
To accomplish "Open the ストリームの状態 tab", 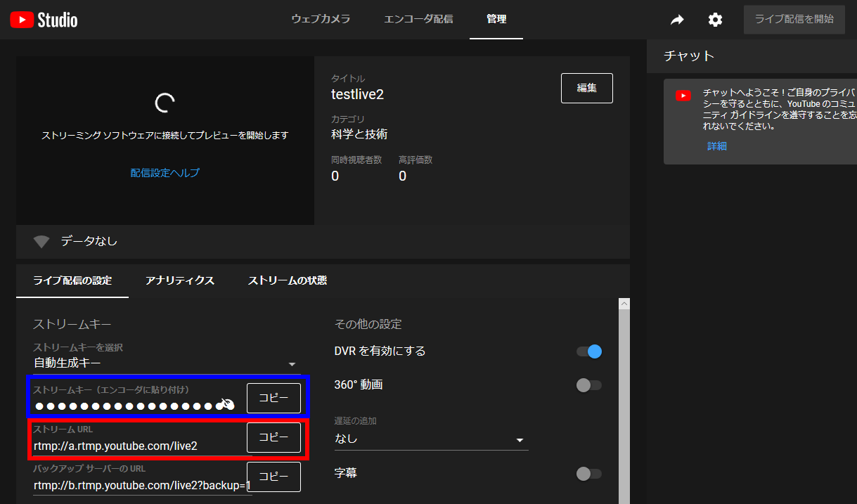I will click(288, 280).
